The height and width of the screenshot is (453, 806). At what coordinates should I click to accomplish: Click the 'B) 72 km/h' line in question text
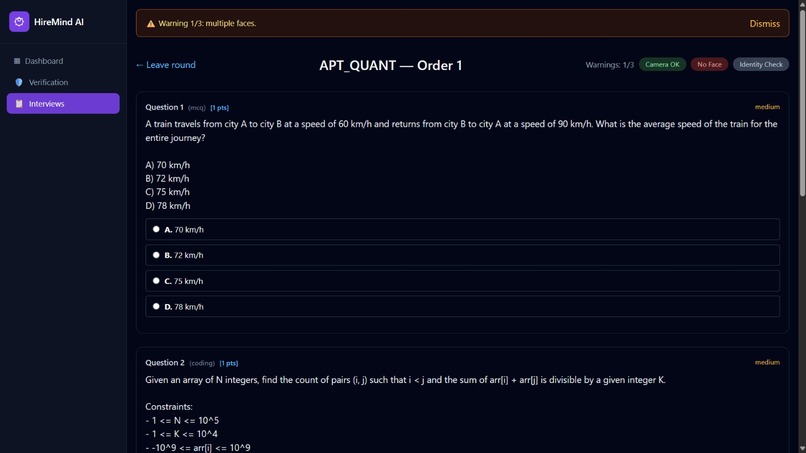(x=167, y=178)
